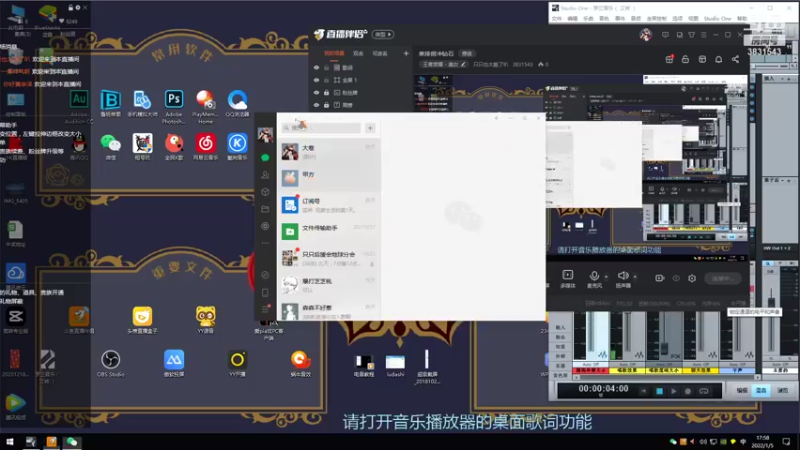800x450 pixels.
Task: Open the WeChat files folder icon
Action: pyautogui.click(x=265, y=209)
